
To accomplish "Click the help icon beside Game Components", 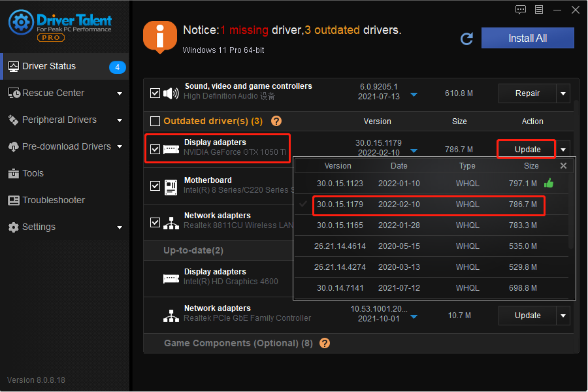I will coord(325,343).
